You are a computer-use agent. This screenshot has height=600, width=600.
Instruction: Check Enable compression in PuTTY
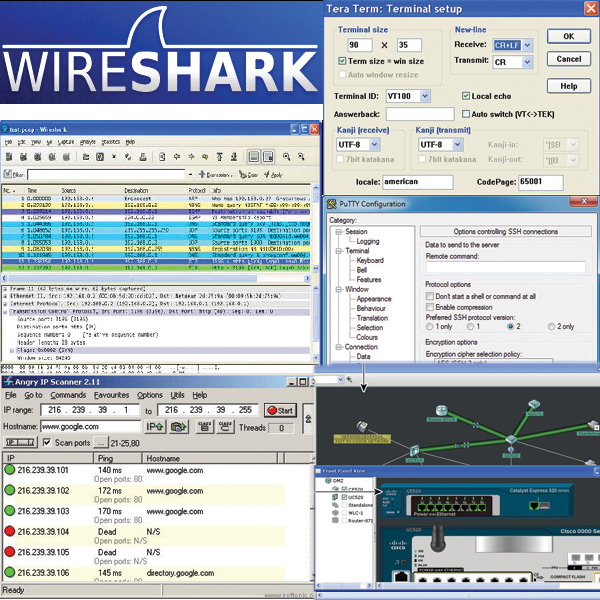coord(430,307)
